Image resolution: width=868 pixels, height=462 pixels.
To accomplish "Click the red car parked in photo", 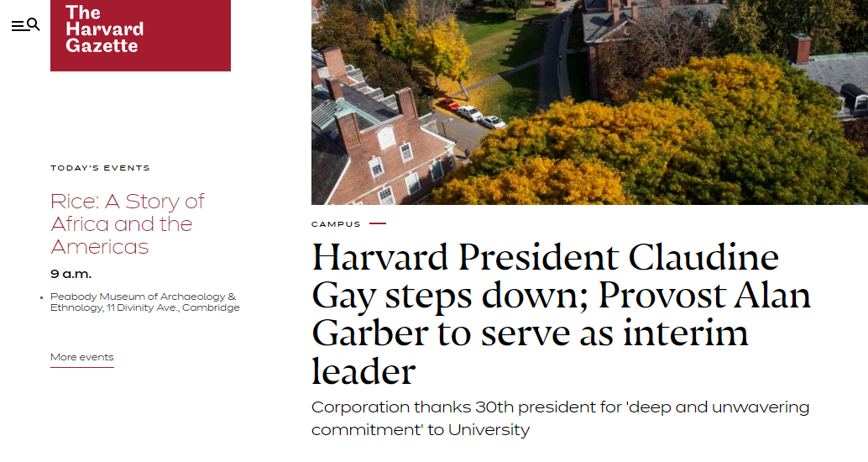I will click(x=451, y=105).
